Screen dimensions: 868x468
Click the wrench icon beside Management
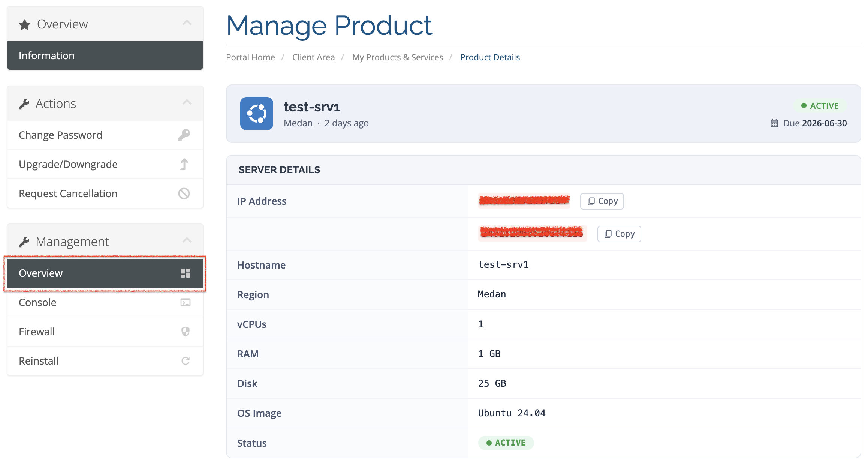(24, 242)
